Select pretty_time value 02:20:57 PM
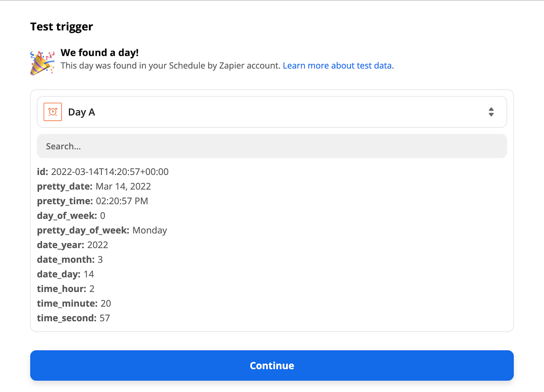The width and height of the screenshot is (544, 392). [122, 201]
